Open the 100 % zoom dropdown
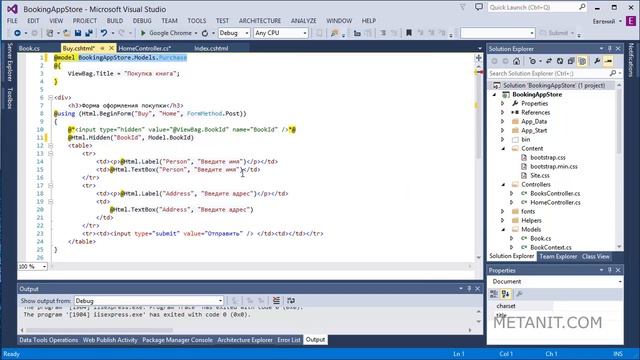This screenshot has width=640, height=360. click(33, 267)
